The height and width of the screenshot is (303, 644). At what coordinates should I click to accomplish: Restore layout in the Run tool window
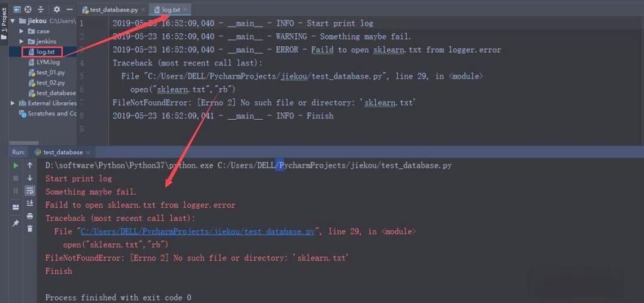[x=16, y=208]
